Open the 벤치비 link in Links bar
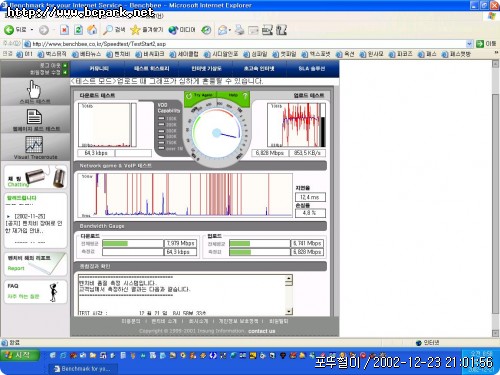 point(118,54)
